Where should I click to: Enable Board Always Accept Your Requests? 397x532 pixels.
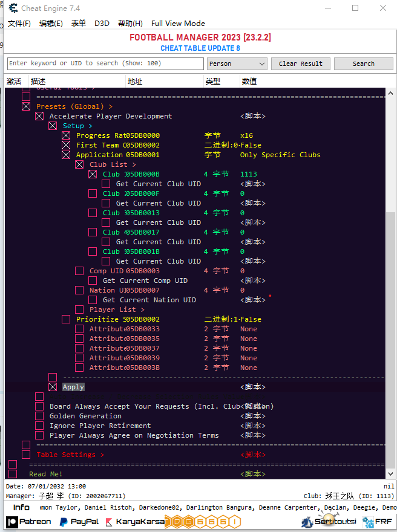(39, 406)
